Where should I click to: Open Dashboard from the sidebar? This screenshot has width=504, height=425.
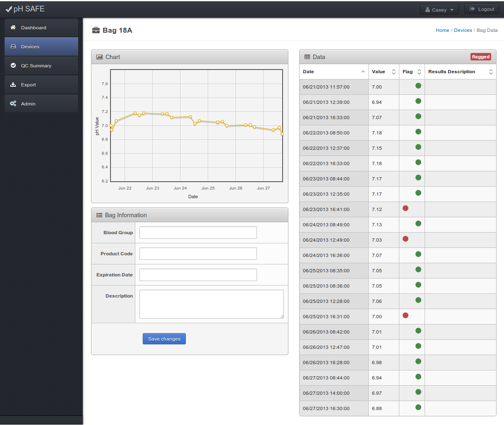pos(41,28)
